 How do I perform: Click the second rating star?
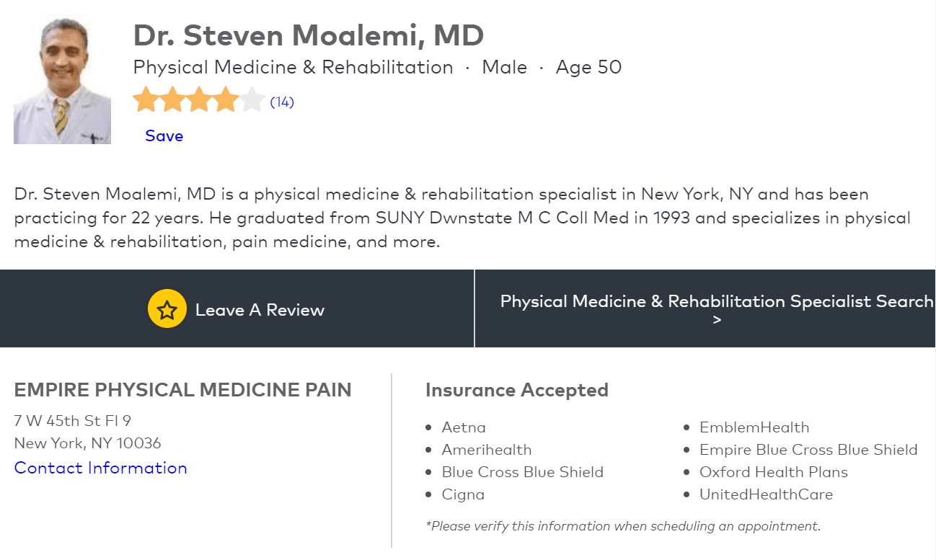(172, 100)
